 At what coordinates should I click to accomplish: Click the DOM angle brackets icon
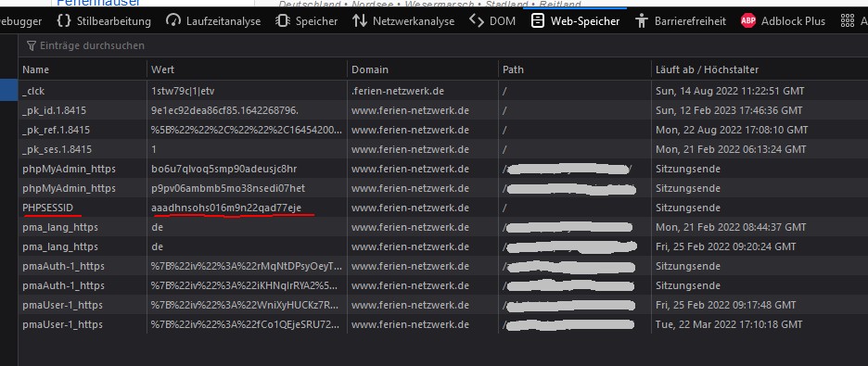[x=476, y=21]
